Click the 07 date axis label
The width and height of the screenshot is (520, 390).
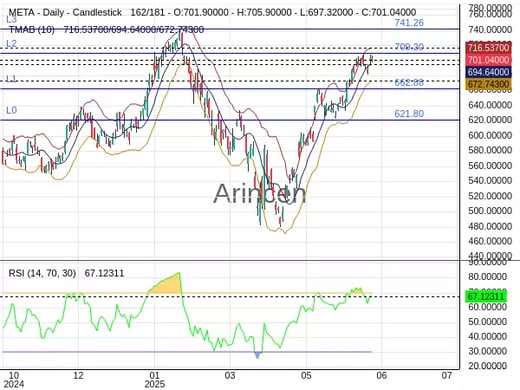447,375
